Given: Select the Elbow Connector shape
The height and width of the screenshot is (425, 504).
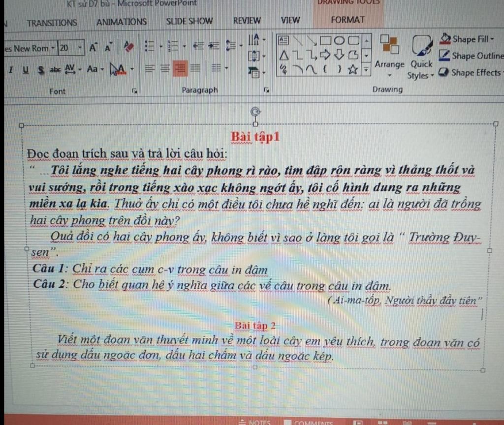Looking at the screenshot, I should coord(299,55).
